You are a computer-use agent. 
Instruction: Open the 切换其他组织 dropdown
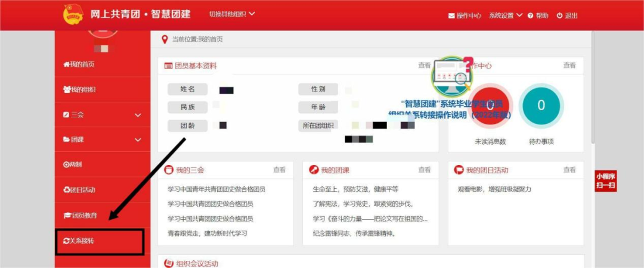tap(232, 14)
